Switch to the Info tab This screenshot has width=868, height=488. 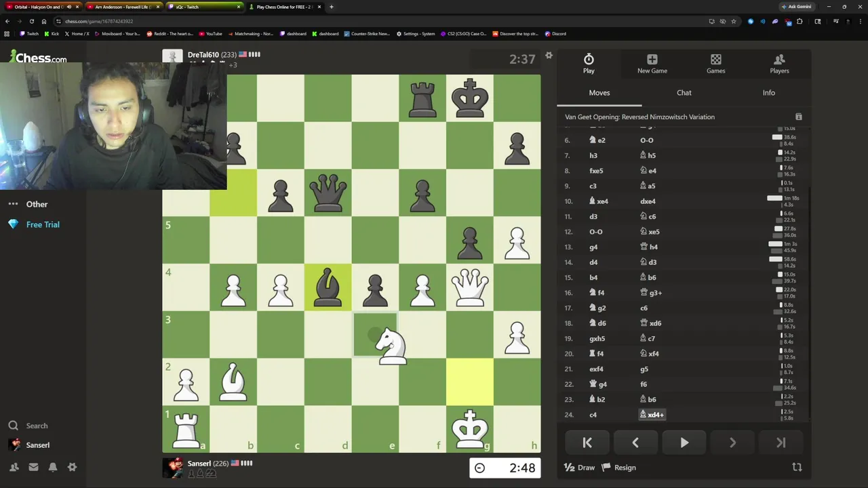point(768,93)
